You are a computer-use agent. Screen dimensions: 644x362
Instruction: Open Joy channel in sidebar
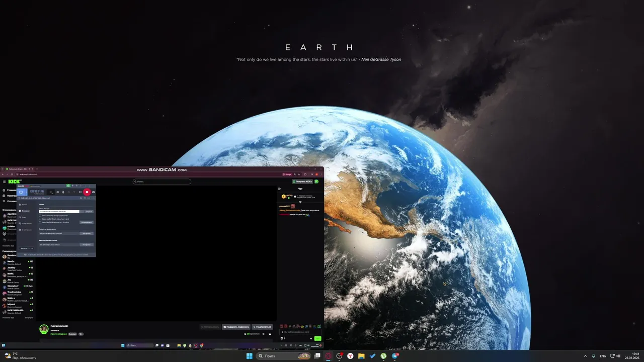18,281
